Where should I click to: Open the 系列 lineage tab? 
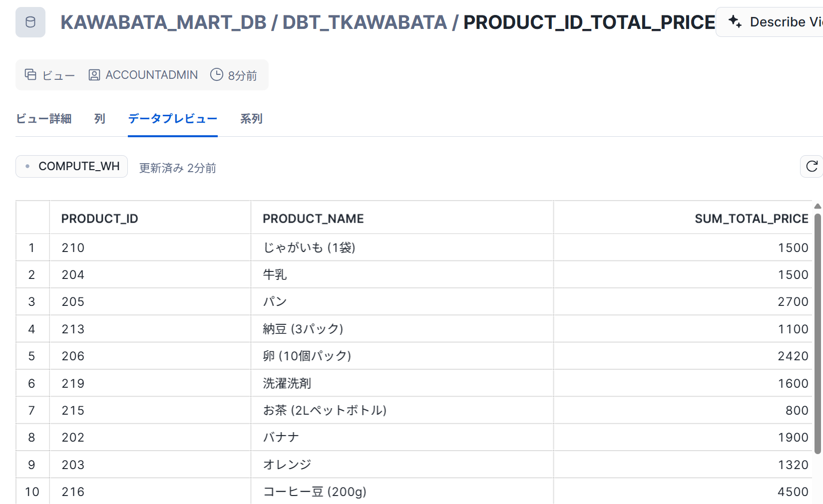(x=251, y=119)
